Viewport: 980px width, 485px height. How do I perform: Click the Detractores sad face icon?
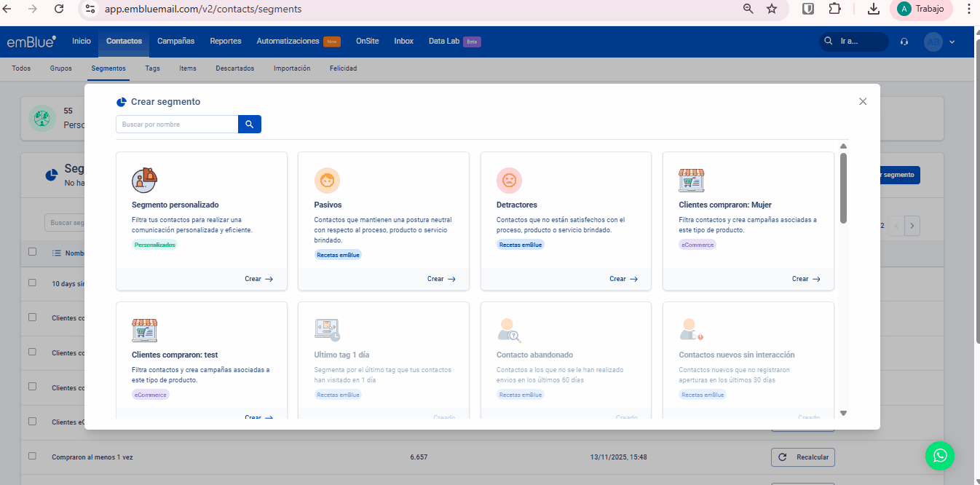[509, 180]
